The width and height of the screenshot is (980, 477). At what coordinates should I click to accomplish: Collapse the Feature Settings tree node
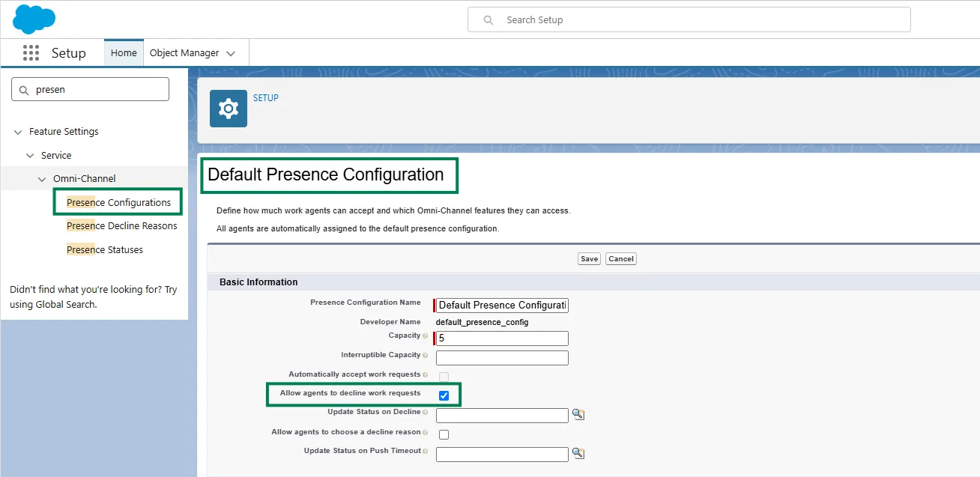pyautogui.click(x=18, y=132)
